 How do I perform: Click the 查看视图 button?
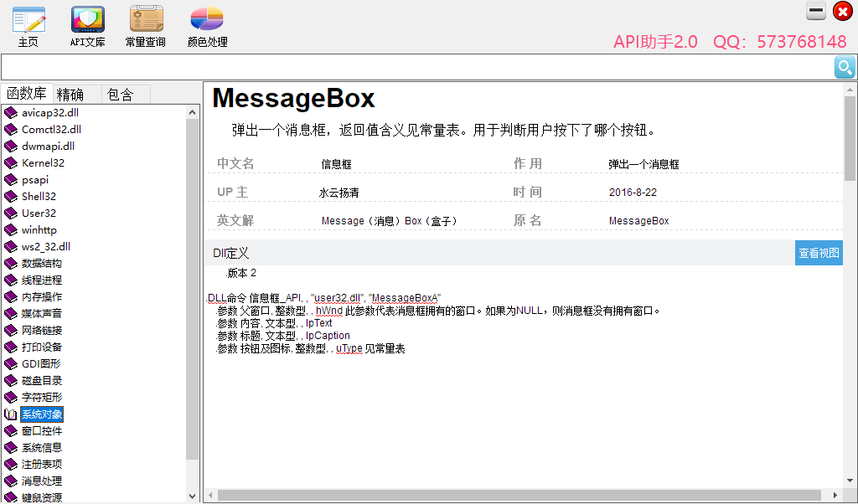tap(819, 253)
